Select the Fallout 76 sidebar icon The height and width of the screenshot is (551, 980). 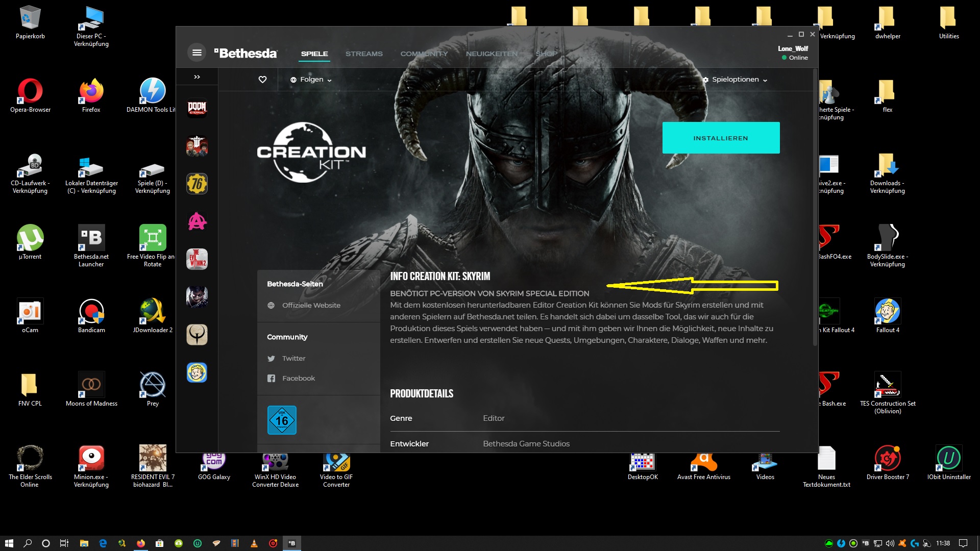[x=197, y=184]
